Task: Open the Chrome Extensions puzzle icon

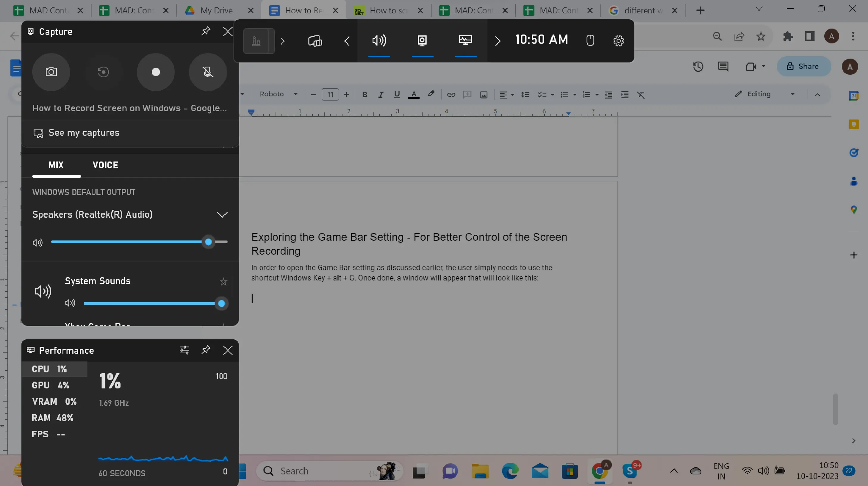Action: [x=788, y=36]
